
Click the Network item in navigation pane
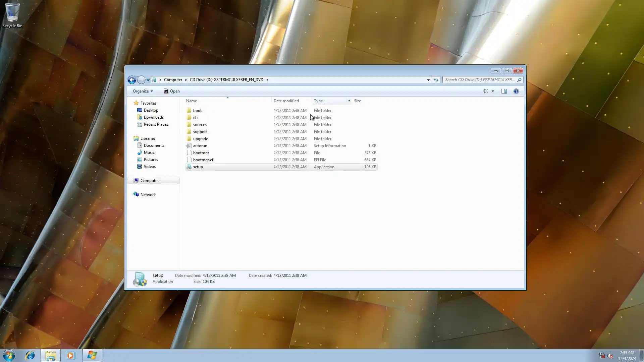pyautogui.click(x=148, y=195)
